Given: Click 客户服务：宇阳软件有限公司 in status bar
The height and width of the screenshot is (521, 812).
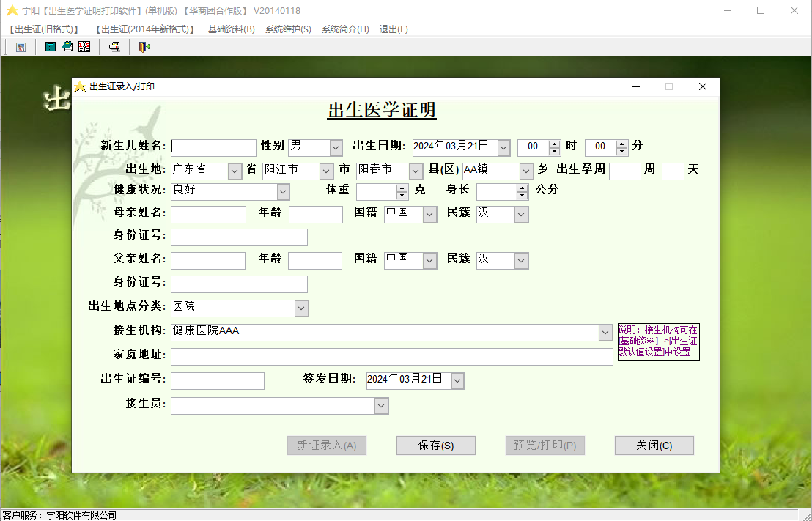Looking at the screenshot, I should pos(59,515).
